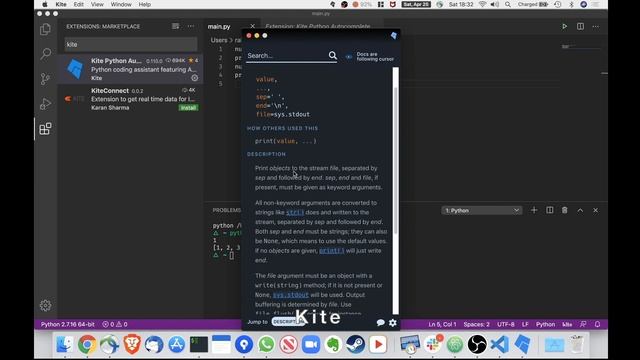640x360 pixels.
Task: Click the feedback icon in status bar
Action: coord(583,324)
